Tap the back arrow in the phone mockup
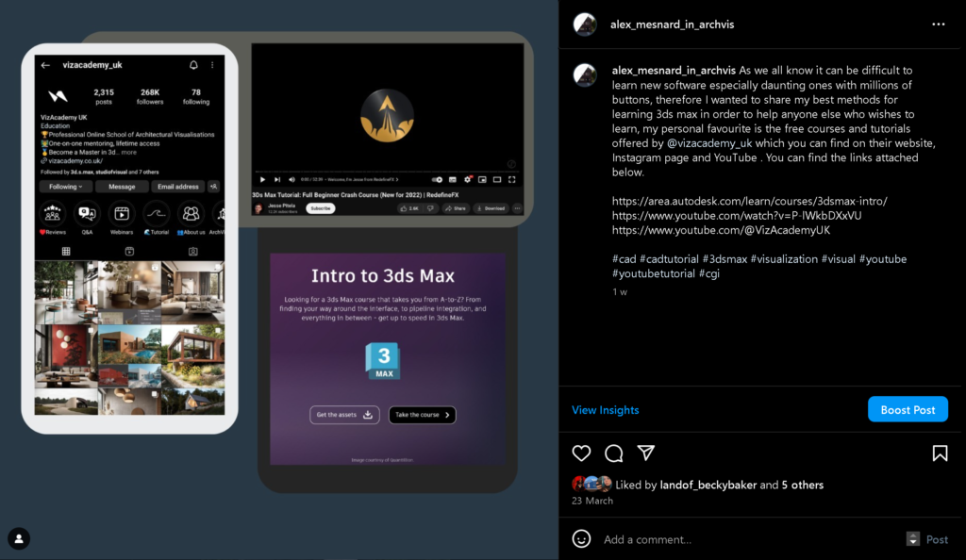 [x=45, y=65]
